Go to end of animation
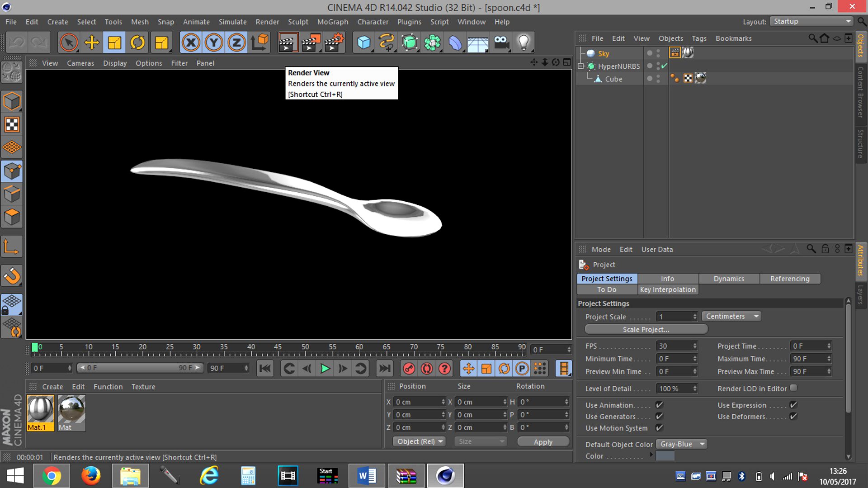The width and height of the screenshot is (868, 488). (x=385, y=369)
